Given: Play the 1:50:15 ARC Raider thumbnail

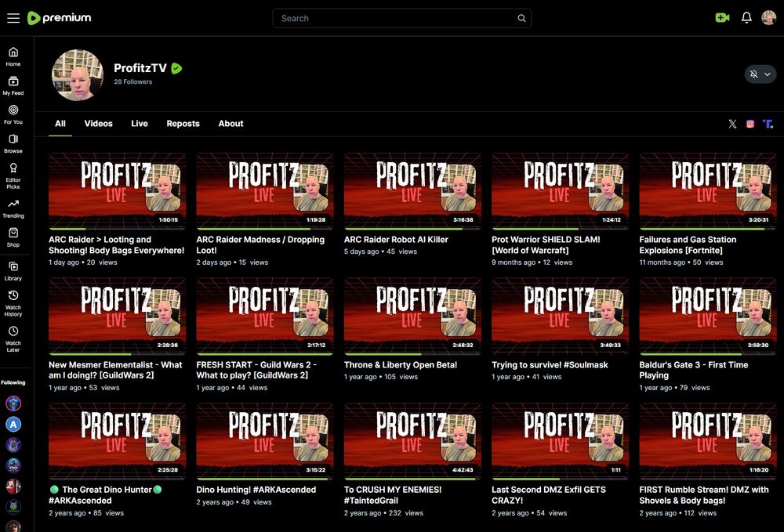Looking at the screenshot, I should click(117, 191).
